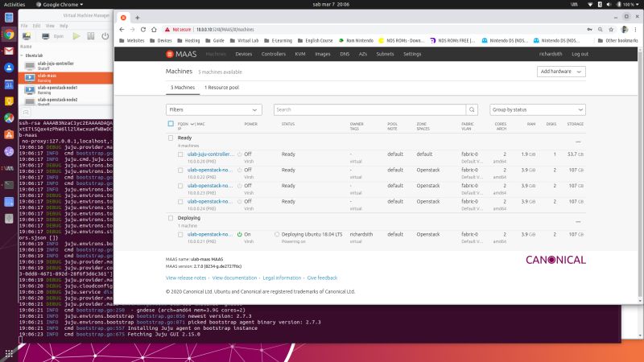
Task: Click create new VM icon in Virtual Machine Manager
Action: [27, 36]
